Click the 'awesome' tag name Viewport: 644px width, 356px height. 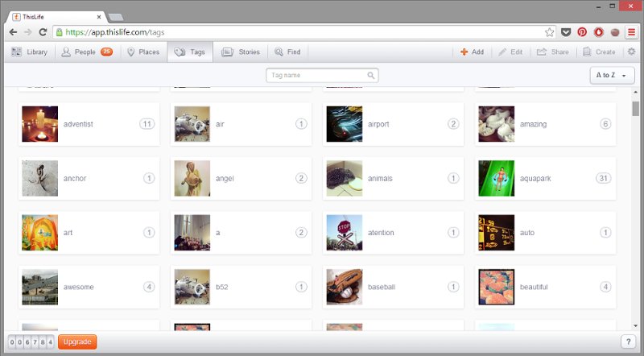pyautogui.click(x=78, y=287)
